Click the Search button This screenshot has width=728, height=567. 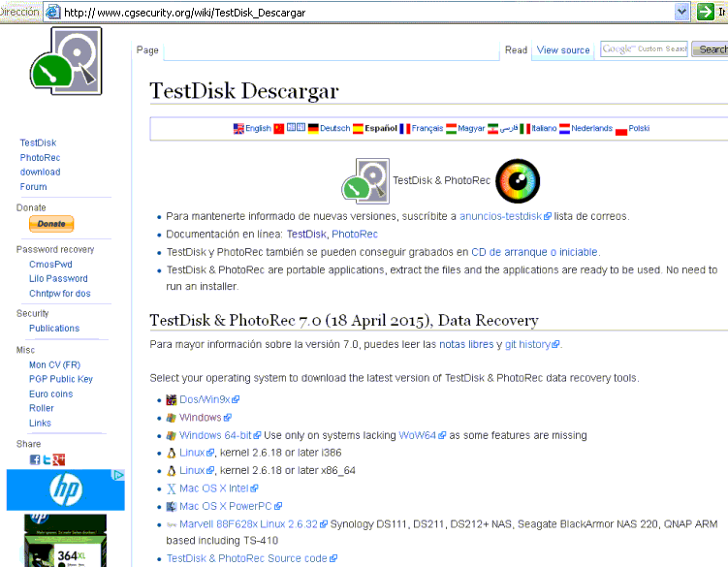(710, 49)
